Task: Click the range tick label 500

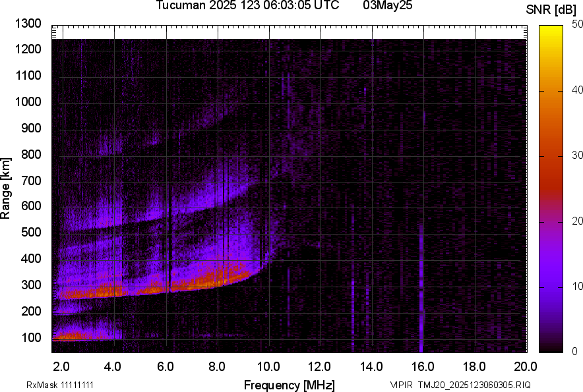Action: pos(31,232)
